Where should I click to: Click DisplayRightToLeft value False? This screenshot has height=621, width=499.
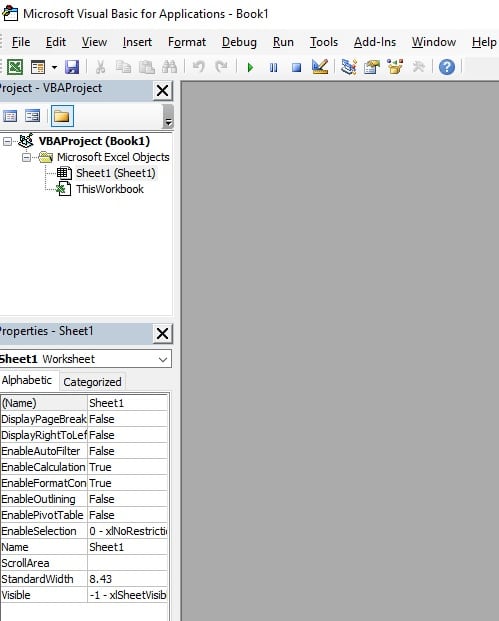(x=128, y=435)
